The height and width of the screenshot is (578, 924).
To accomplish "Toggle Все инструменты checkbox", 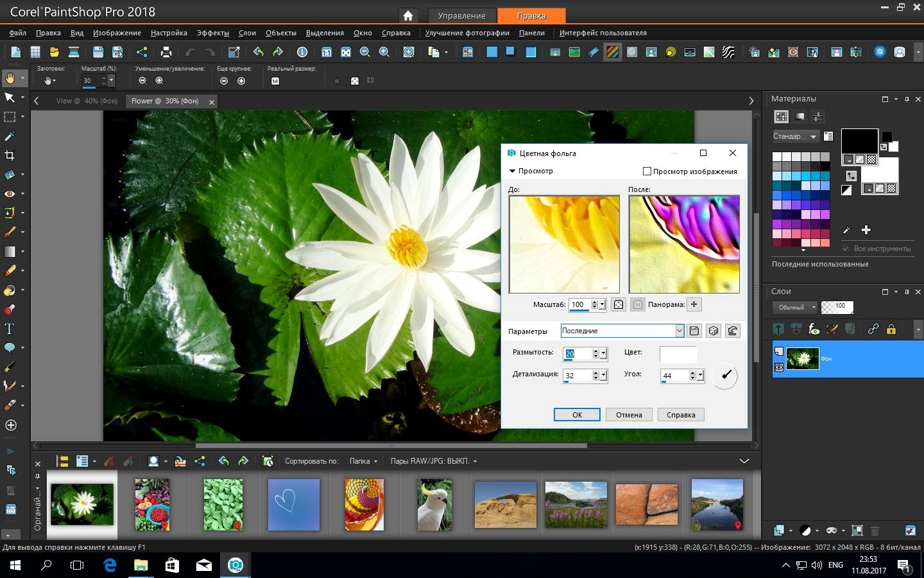I will point(846,249).
